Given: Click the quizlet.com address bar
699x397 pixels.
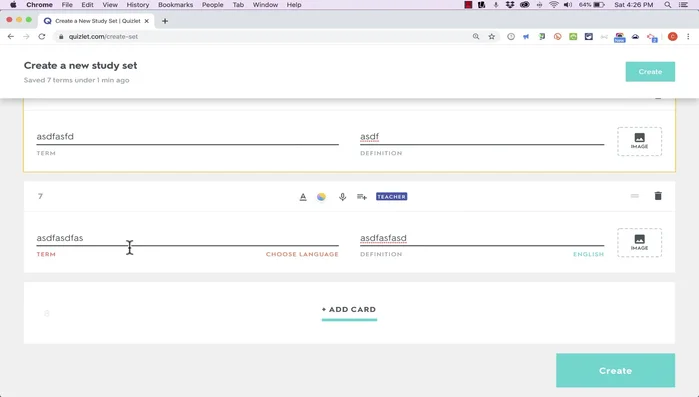Looking at the screenshot, I should [263, 37].
